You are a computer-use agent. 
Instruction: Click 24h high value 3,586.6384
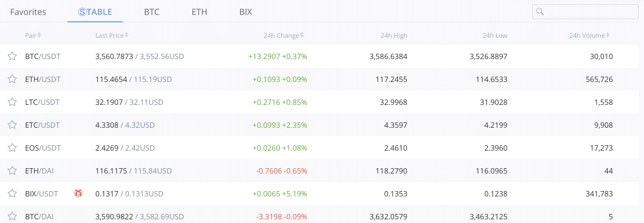pyautogui.click(x=388, y=56)
